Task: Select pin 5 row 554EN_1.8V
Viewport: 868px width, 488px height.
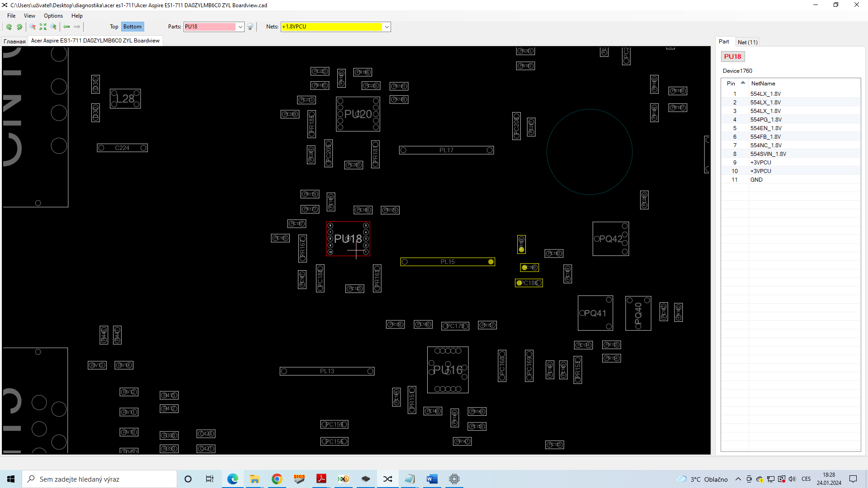Action: [x=791, y=128]
